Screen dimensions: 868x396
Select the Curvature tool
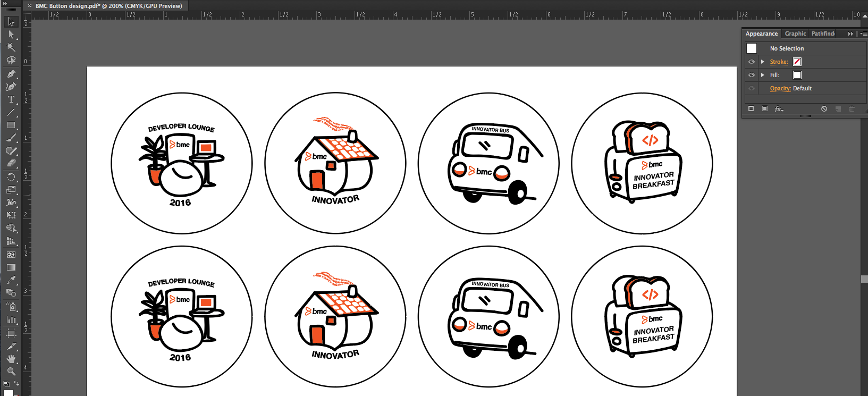pyautogui.click(x=11, y=87)
